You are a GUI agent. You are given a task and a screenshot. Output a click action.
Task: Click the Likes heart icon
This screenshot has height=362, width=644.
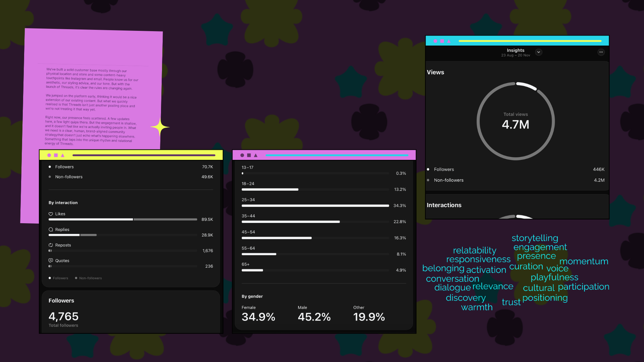coord(51,214)
